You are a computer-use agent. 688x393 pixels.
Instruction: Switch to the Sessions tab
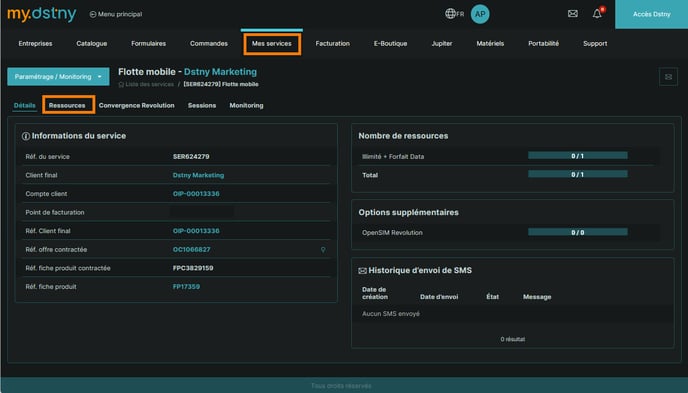click(x=202, y=105)
